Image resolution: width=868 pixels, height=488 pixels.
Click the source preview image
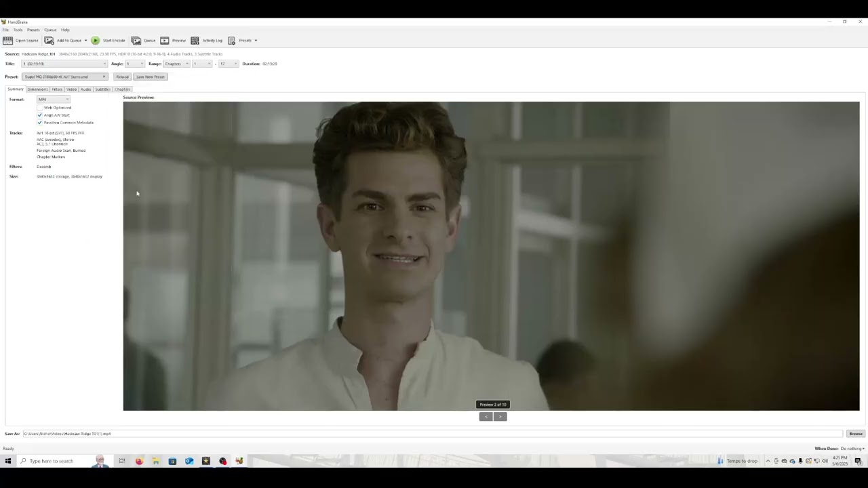tap(491, 256)
